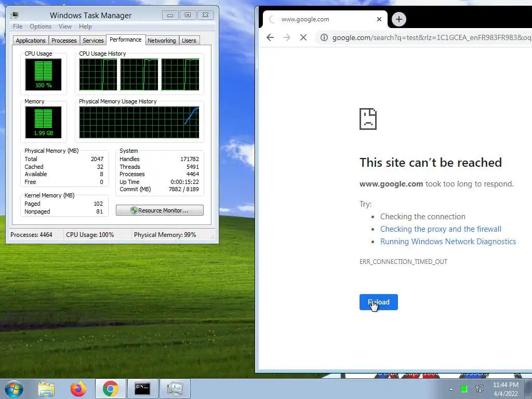Click the Chrome address bar URL
This screenshot has width=532, height=399.
point(432,37)
